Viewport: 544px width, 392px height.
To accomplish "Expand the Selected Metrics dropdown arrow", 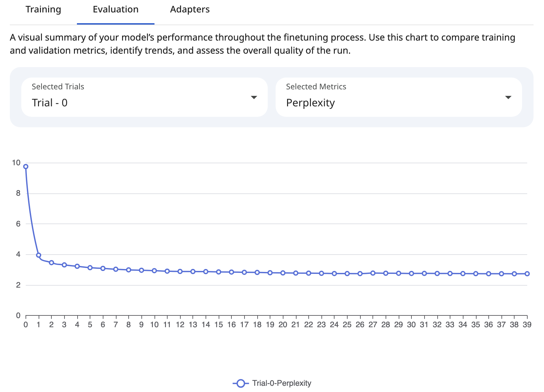I will 508,98.
